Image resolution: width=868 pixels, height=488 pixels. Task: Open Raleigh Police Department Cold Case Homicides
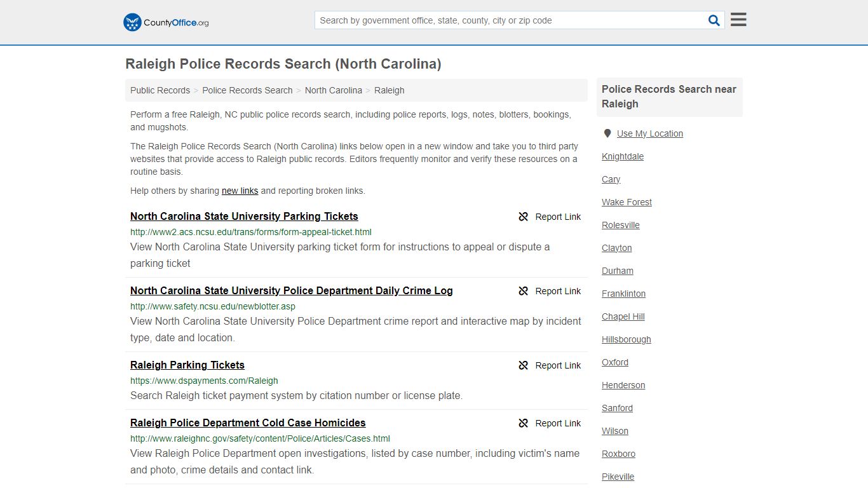pyautogui.click(x=248, y=423)
